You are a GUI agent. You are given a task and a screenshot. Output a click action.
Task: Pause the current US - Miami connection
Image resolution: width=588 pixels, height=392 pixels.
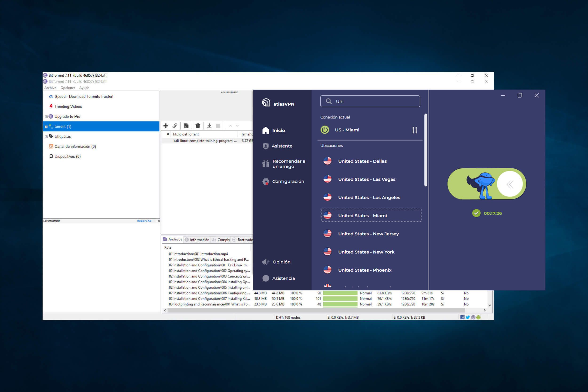[x=414, y=130]
